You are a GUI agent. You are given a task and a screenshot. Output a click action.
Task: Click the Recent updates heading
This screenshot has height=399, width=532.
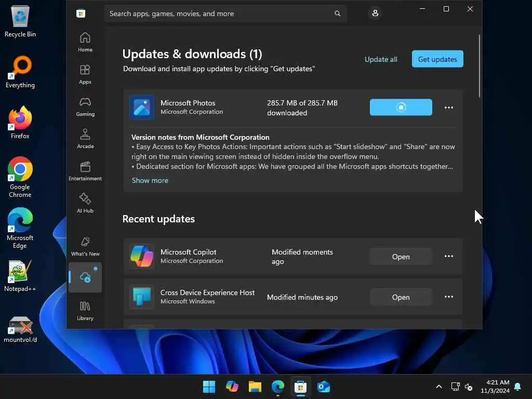pyautogui.click(x=158, y=219)
